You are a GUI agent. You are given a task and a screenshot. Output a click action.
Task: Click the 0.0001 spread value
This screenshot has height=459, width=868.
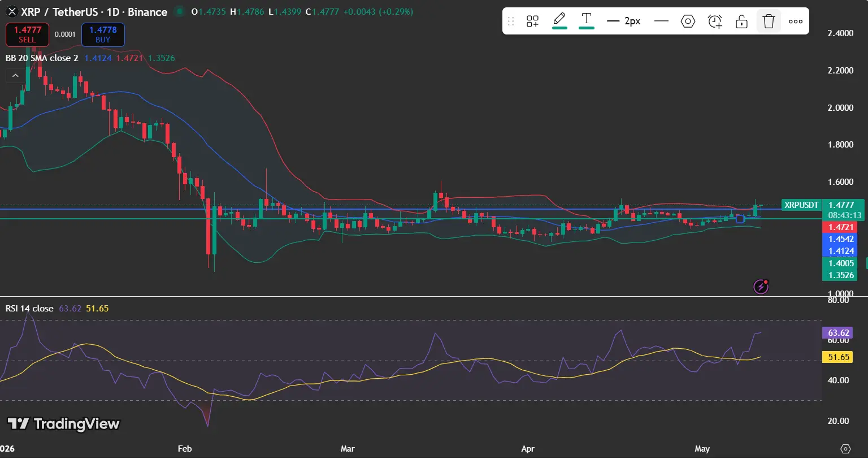[x=66, y=34]
